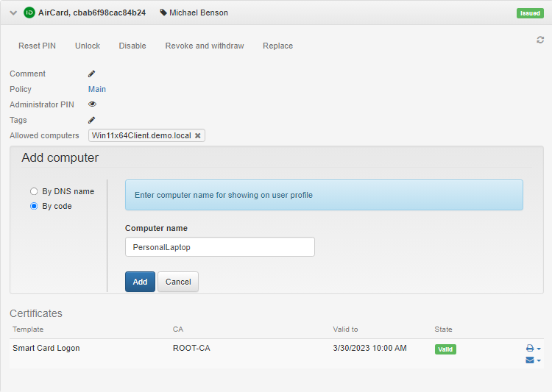Click the CA column header
The height and width of the screenshot is (392, 552).
pos(178,329)
